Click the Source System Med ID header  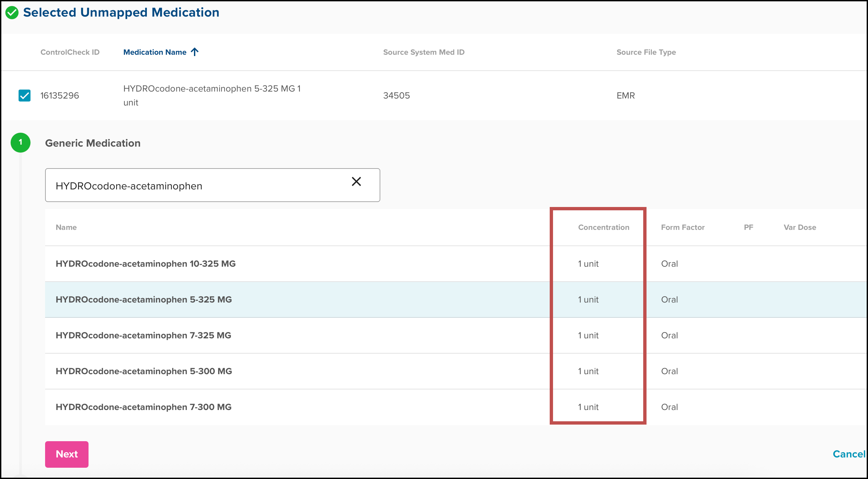(423, 52)
